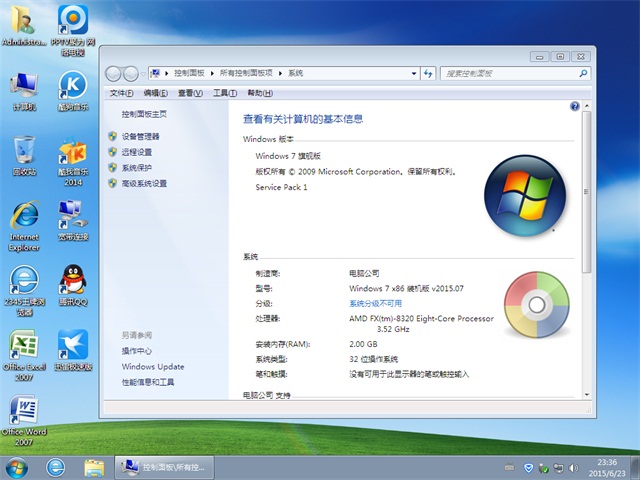This screenshot has width=640, height=480.
Task: Click the 搜索控制面板 search field
Action: [x=505, y=73]
